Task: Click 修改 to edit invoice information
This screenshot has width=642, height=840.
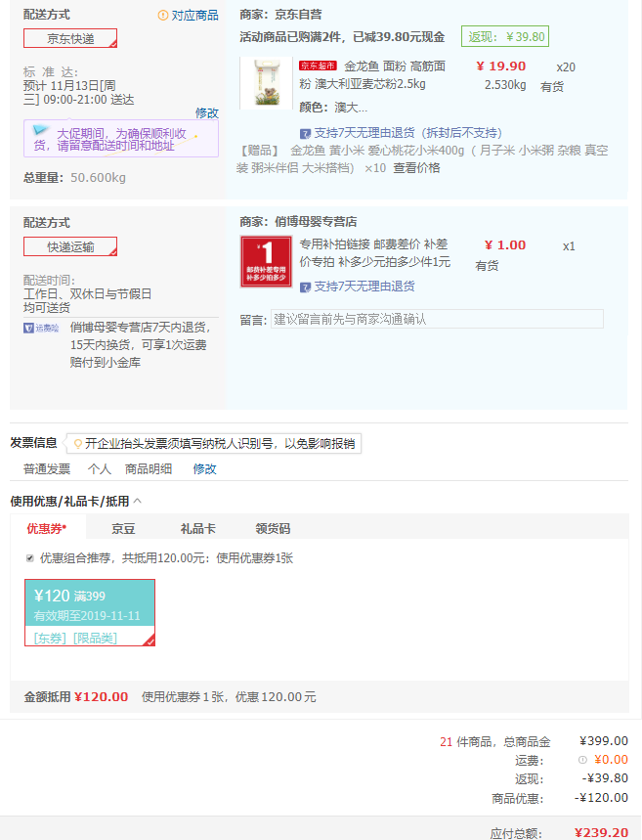Action: click(204, 469)
